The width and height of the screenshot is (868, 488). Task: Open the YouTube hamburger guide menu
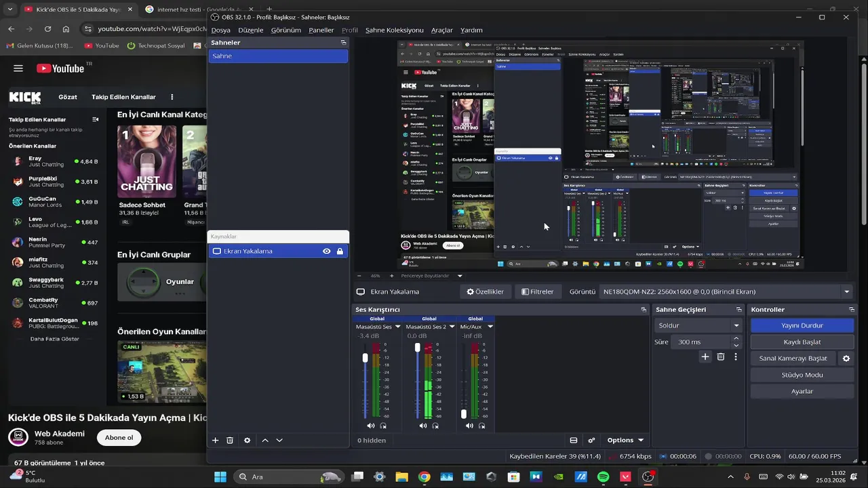(18, 68)
